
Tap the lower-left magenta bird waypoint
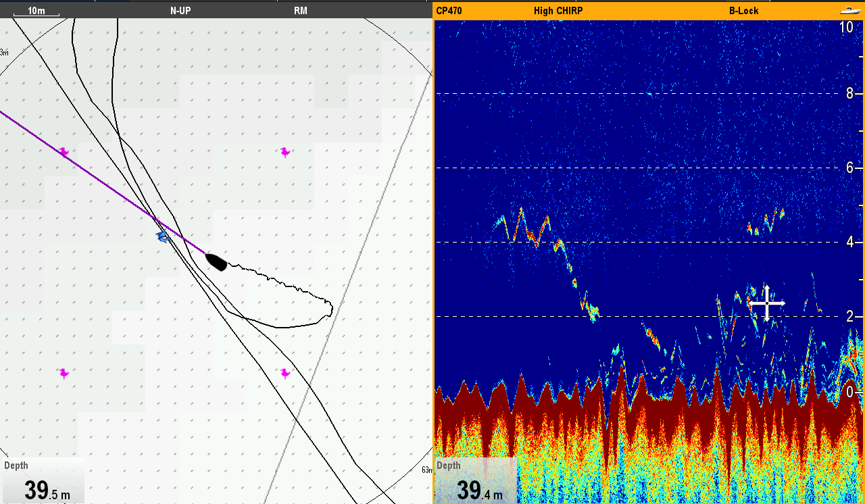[x=64, y=373]
